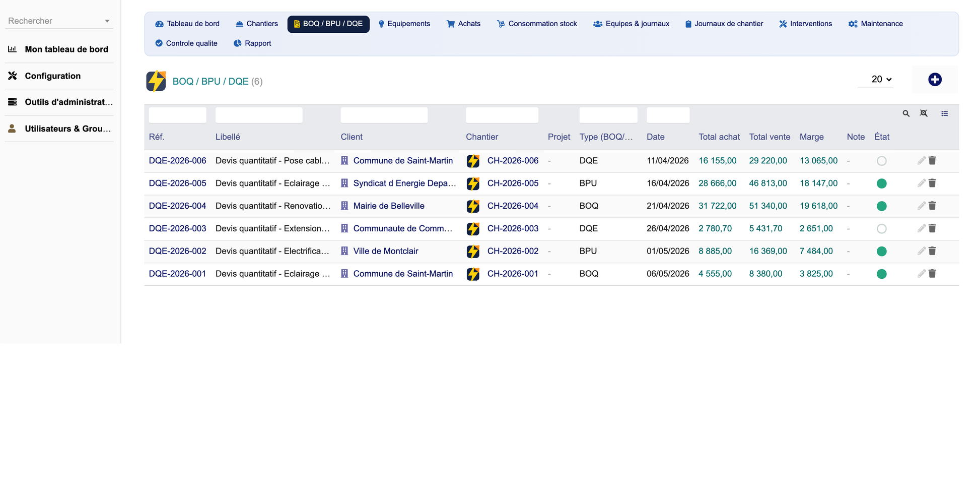The height and width of the screenshot is (494, 980).
Task: Delete DQE-2026-005 with trash icon
Action: (932, 183)
